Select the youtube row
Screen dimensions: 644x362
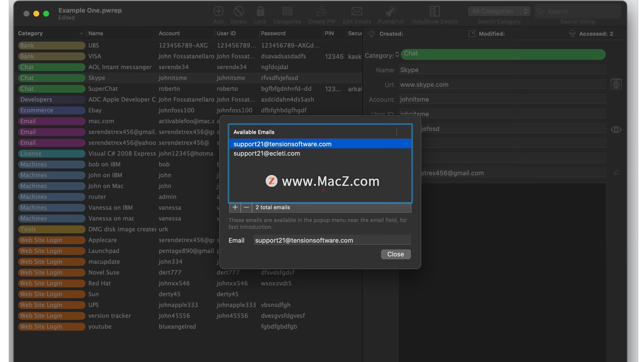pos(189,326)
